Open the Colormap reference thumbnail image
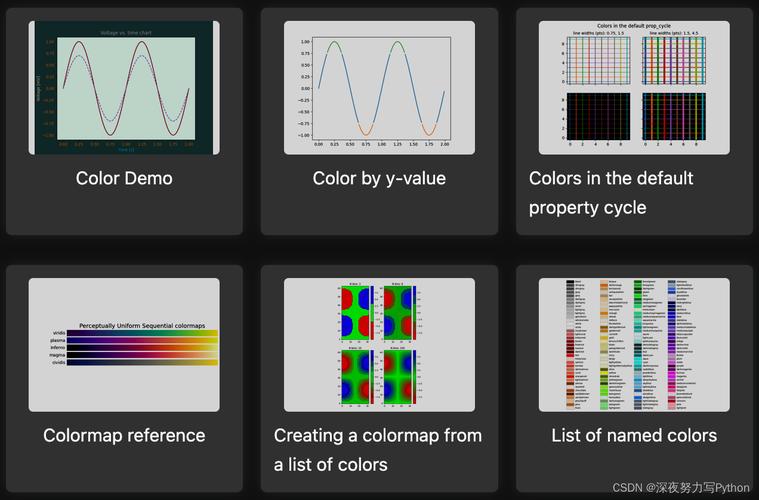The width and height of the screenshot is (759, 500). point(124,345)
